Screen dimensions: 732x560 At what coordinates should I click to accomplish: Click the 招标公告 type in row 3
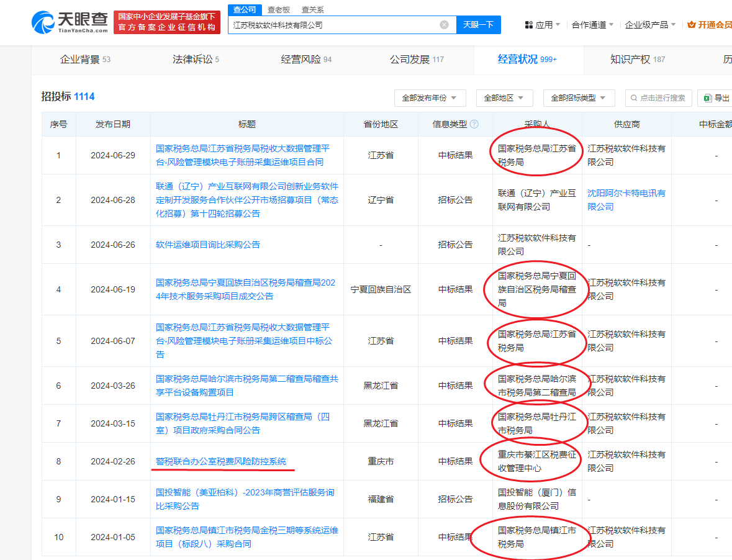[x=455, y=245]
